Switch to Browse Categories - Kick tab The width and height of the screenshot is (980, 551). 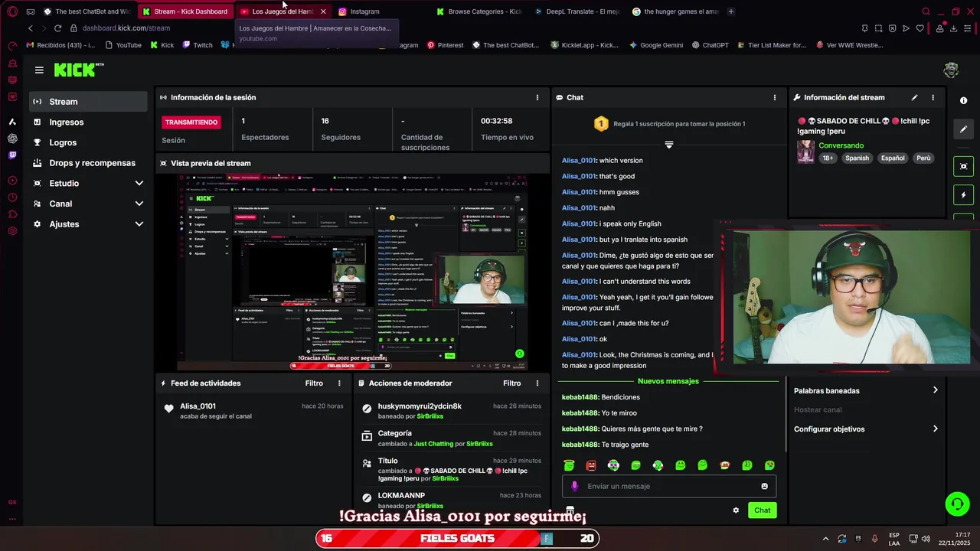click(x=479, y=11)
